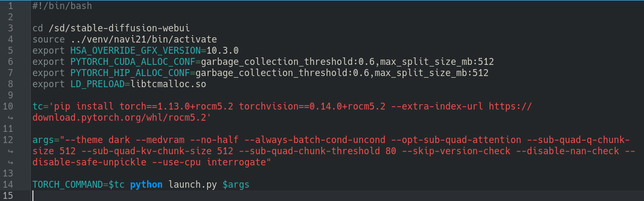Click the python keyword on line 14
644x201 pixels.
(x=147, y=185)
